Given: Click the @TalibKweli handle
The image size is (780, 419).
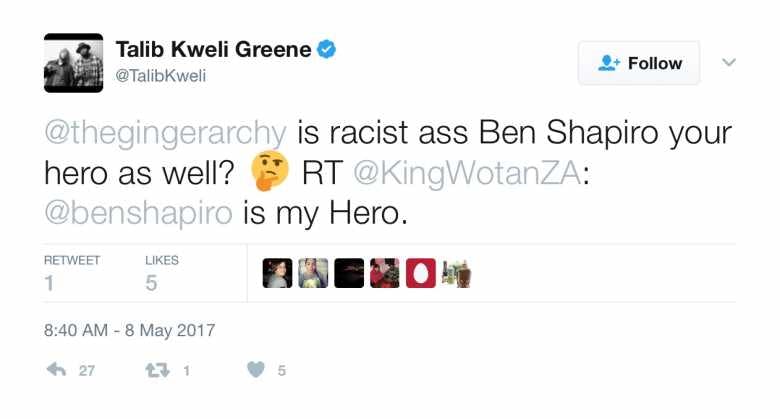Looking at the screenshot, I should [x=161, y=75].
